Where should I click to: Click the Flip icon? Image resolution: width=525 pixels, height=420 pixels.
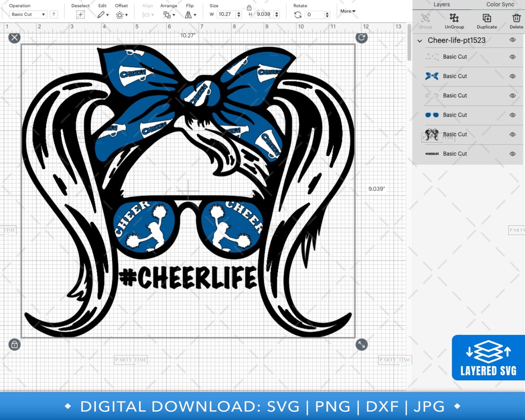coord(189,14)
